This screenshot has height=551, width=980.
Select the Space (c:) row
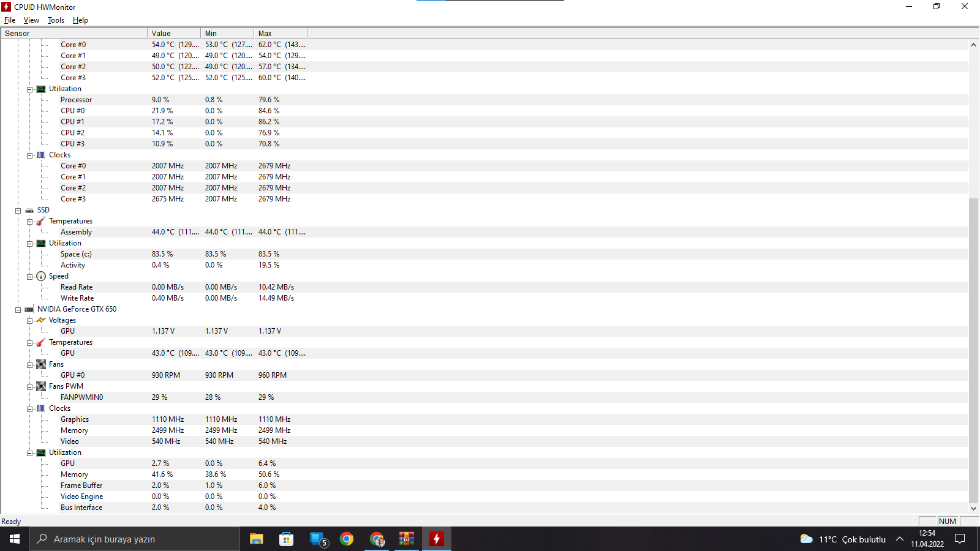click(x=484, y=254)
